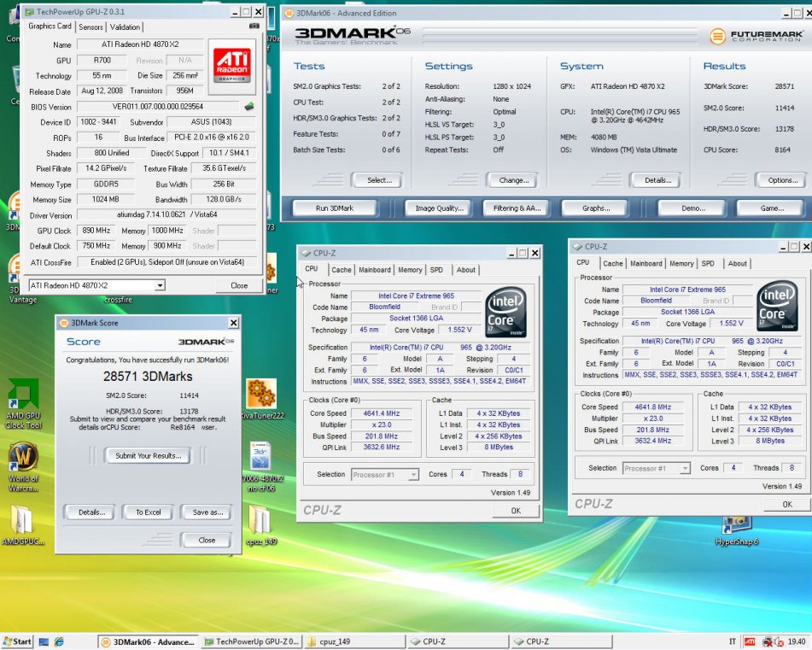The width and height of the screenshot is (812, 650).
Task: Click the Futuremark logo in 3DMark06
Action: pyautogui.click(x=756, y=36)
